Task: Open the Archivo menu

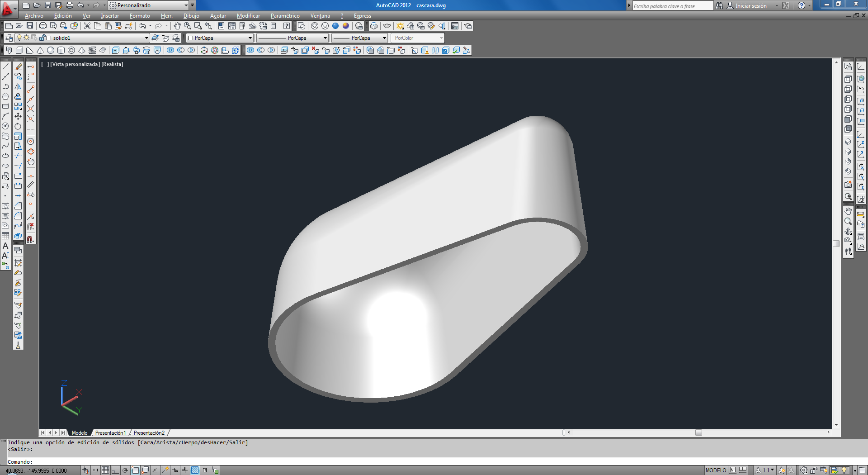Action: (x=34, y=16)
